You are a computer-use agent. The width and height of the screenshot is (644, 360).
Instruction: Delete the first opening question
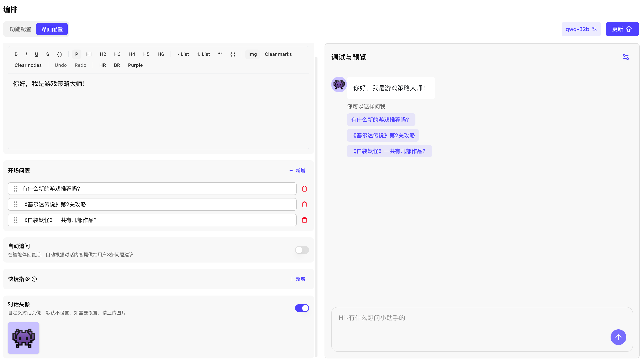click(x=304, y=189)
